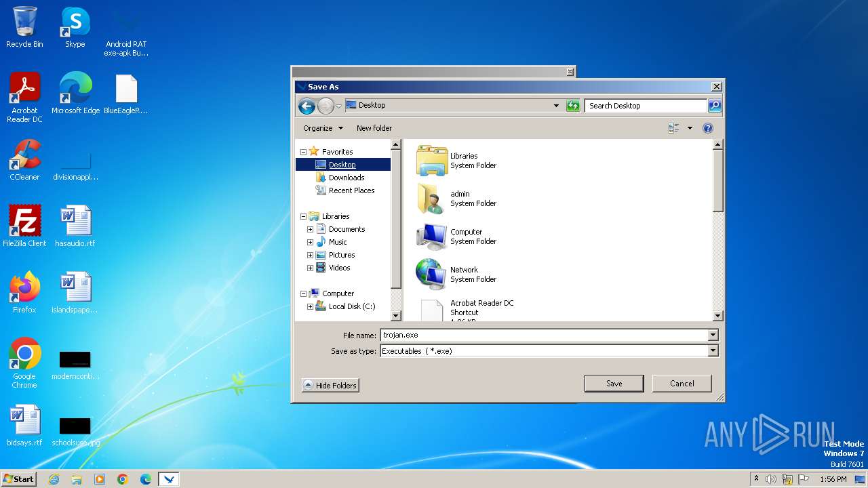This screenshot has height=488, width=868.
Task: Click New folder button
Action: point(374,128)
